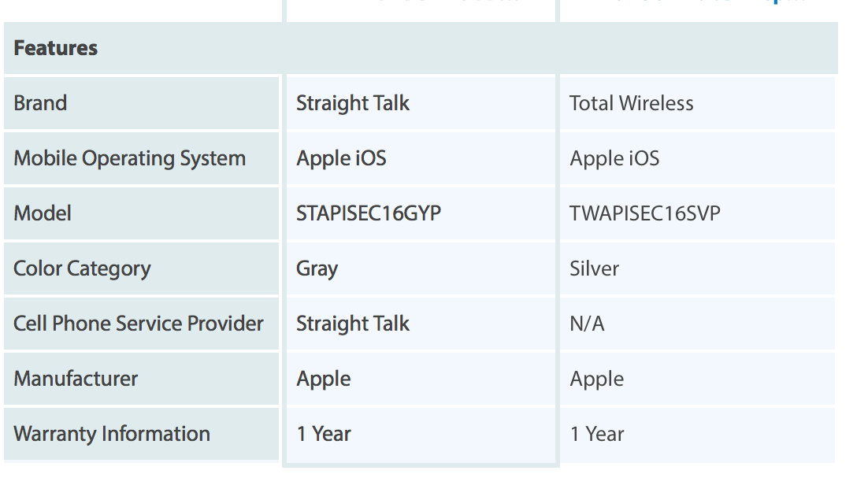Click Apple manufacturer in the middle column
868x485 pixels.
pos(323,379)
